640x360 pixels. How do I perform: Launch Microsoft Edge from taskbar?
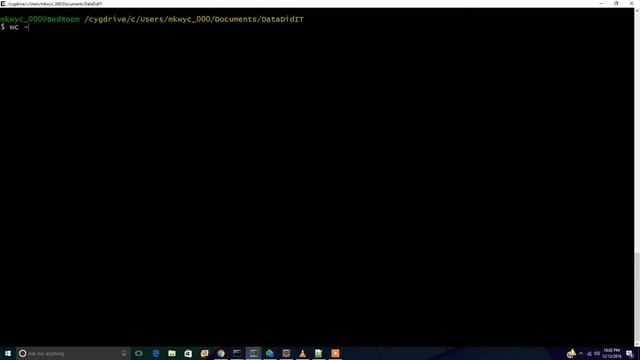[156, 353]
